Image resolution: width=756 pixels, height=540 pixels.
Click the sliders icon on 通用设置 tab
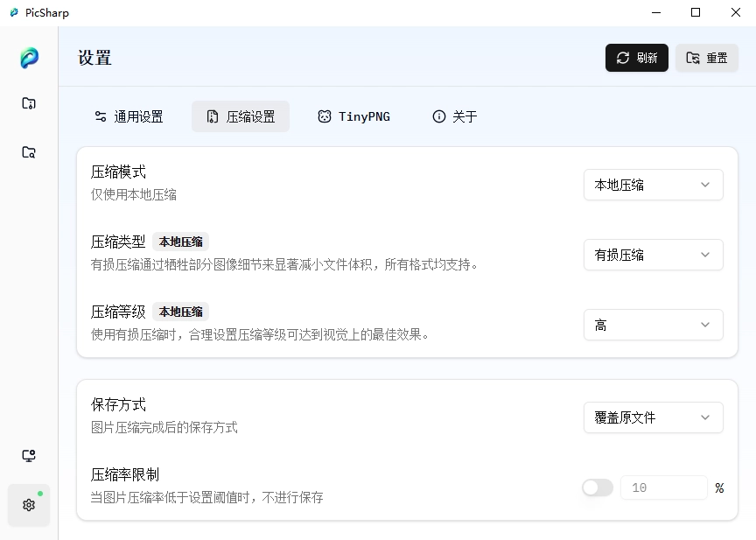(101, 116)
